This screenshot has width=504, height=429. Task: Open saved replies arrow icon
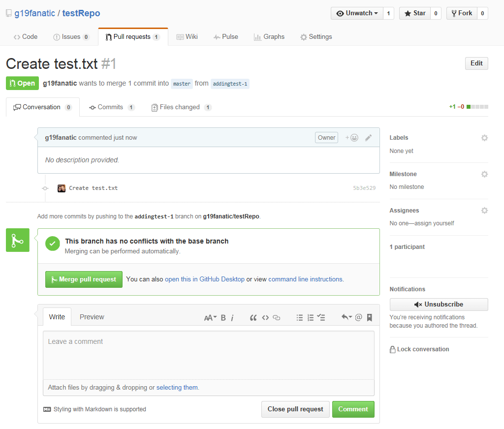(x=346, y=317)
